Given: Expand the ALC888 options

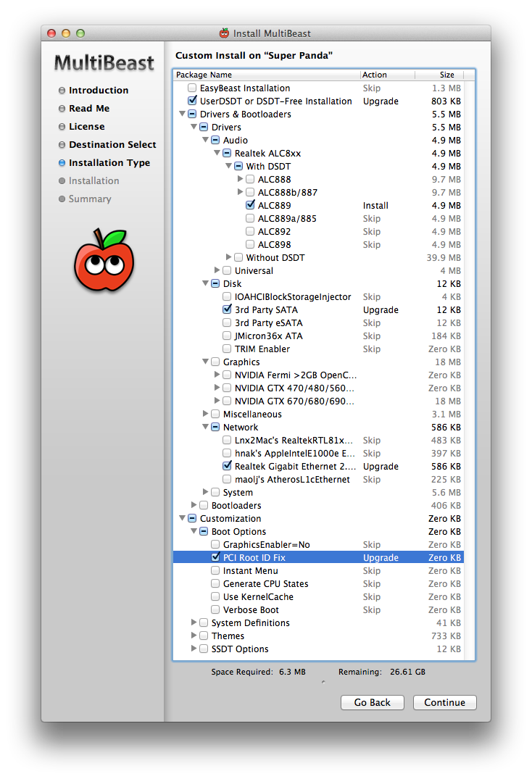Looking at the screenshot, I should point(241,179).
